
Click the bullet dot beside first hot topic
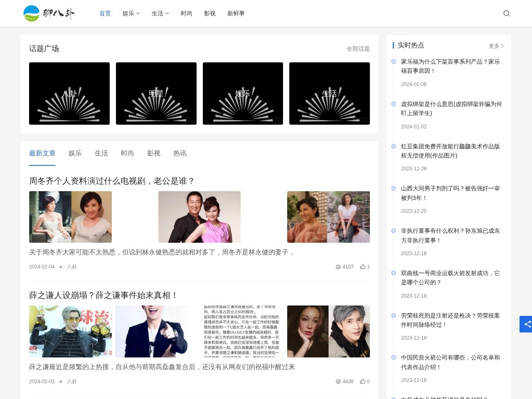pos(393,61)
